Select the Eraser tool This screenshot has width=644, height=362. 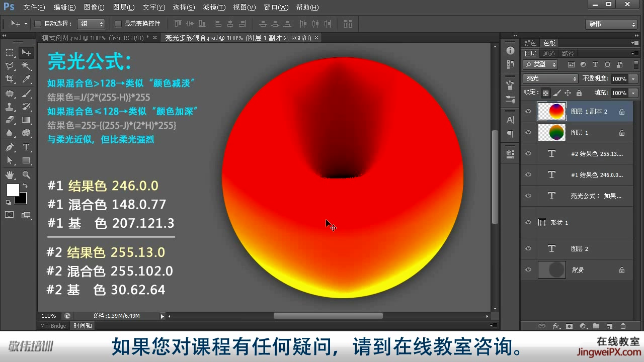9,120
